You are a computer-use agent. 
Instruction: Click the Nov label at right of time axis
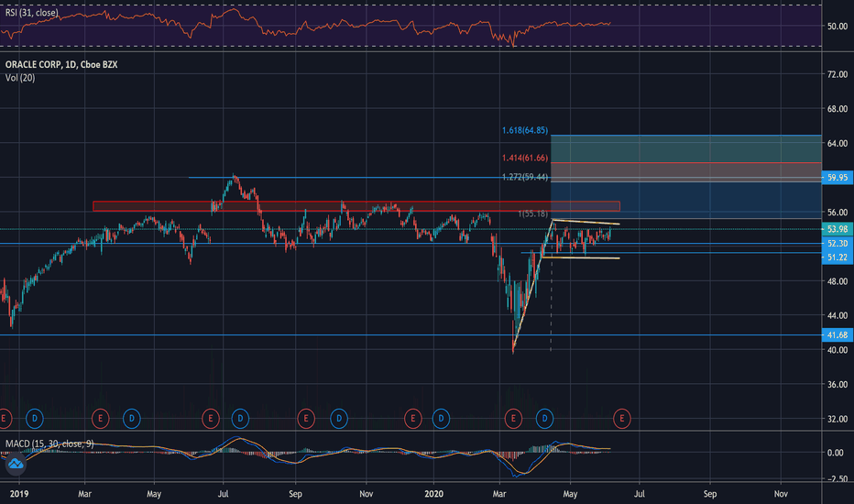(781, 494)
